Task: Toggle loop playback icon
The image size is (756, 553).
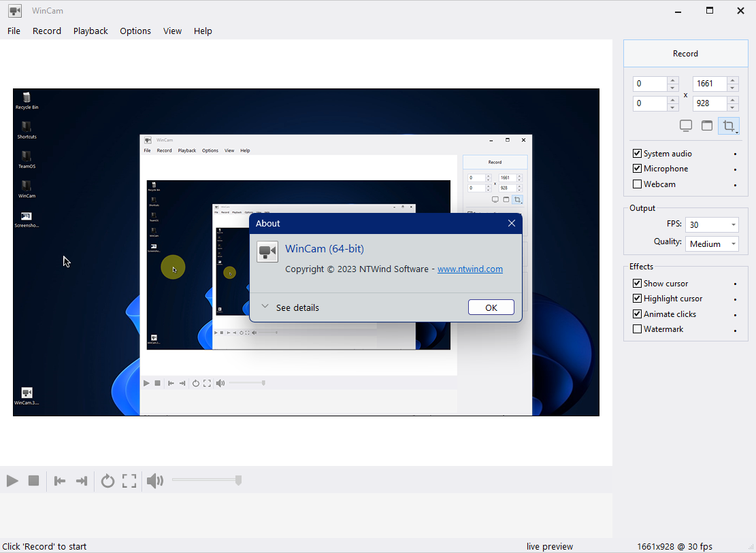Action: [108, 481]
